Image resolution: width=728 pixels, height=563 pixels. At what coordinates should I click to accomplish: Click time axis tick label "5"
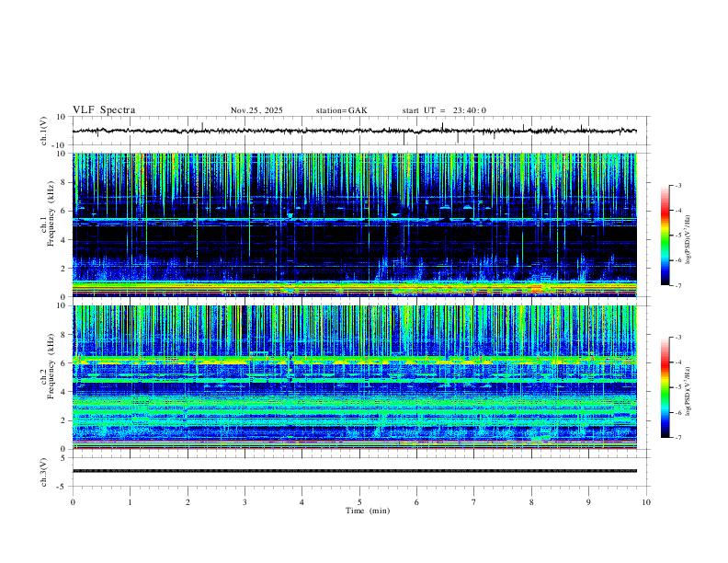pyautogui.click(x=359, y=502)
